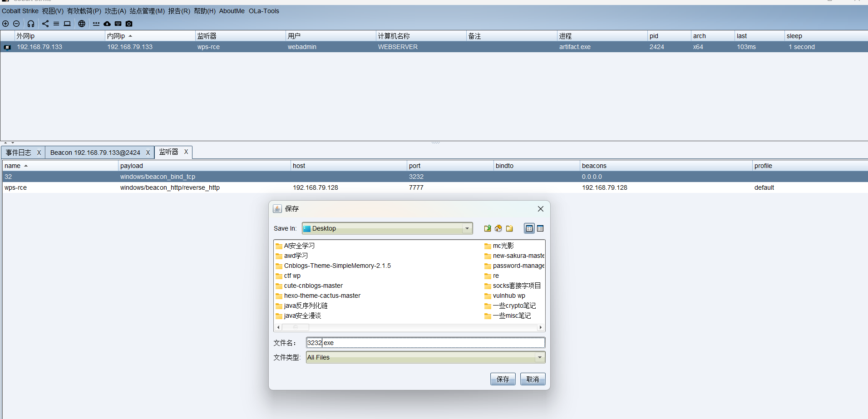The image size is (868, 419).
Task: Select the new-sakura-master folder
Action: point(514,256)
